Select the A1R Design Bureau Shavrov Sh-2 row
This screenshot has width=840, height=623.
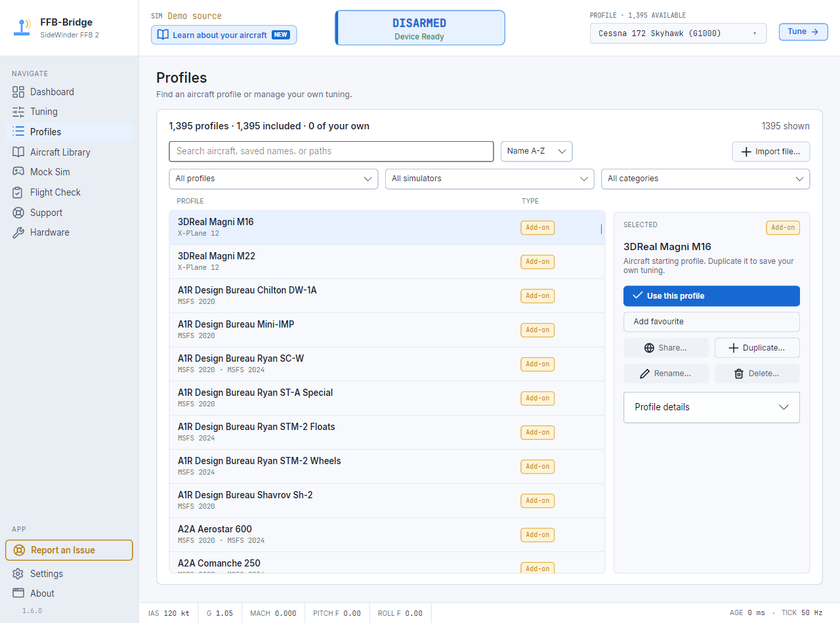tap(387, 501)
